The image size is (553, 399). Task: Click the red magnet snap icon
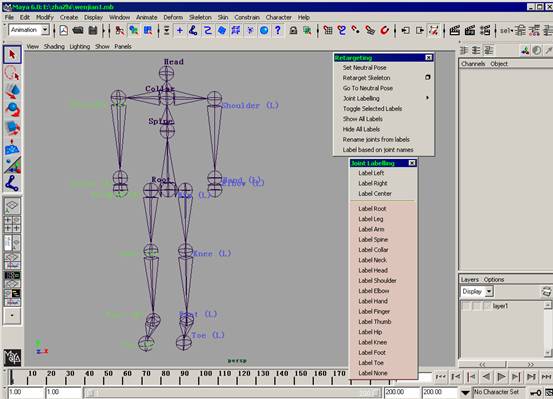(384, 30)
